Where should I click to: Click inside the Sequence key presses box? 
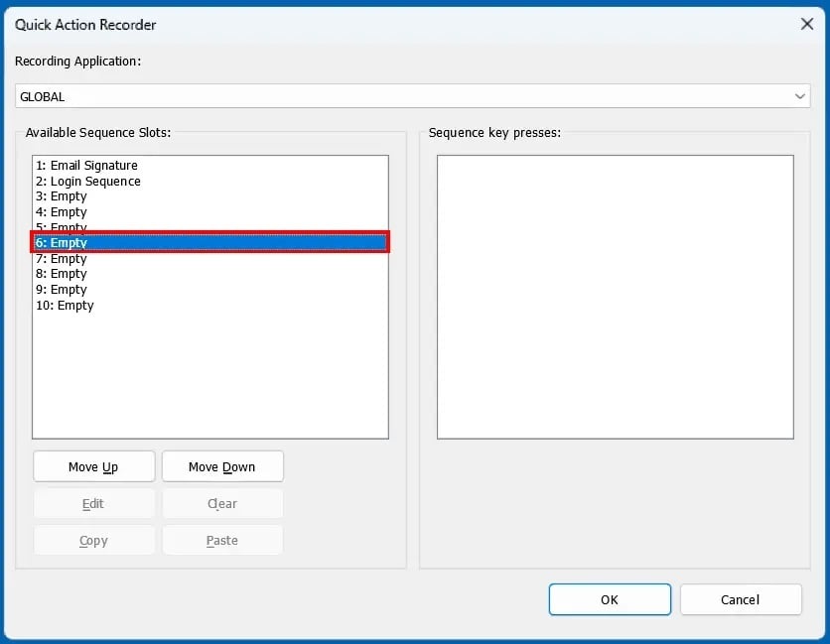(x=616, y=297)
